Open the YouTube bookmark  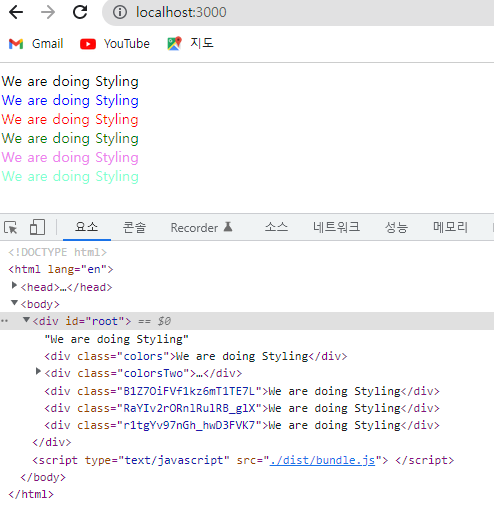click(x=115, y=44)
